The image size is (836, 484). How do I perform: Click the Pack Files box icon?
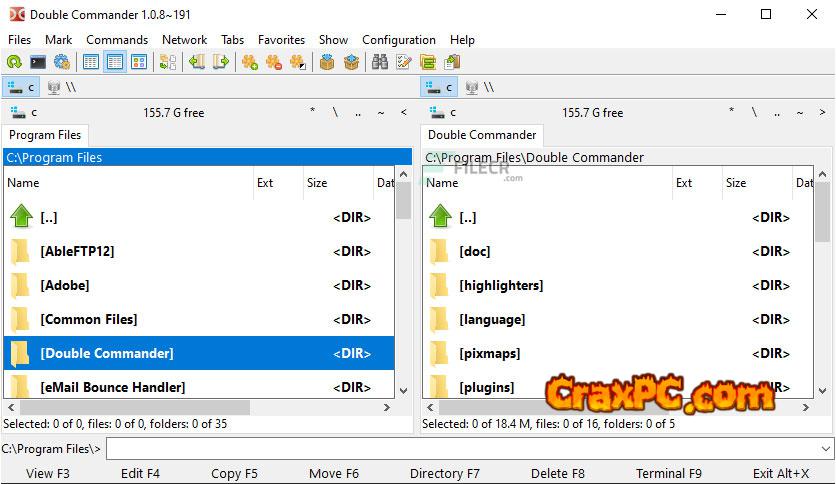click(327, 62)
